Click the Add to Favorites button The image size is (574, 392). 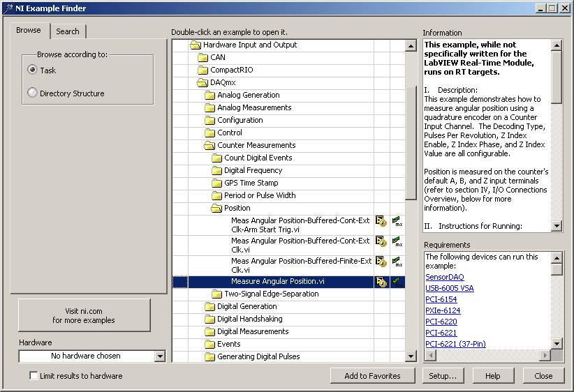372,376
